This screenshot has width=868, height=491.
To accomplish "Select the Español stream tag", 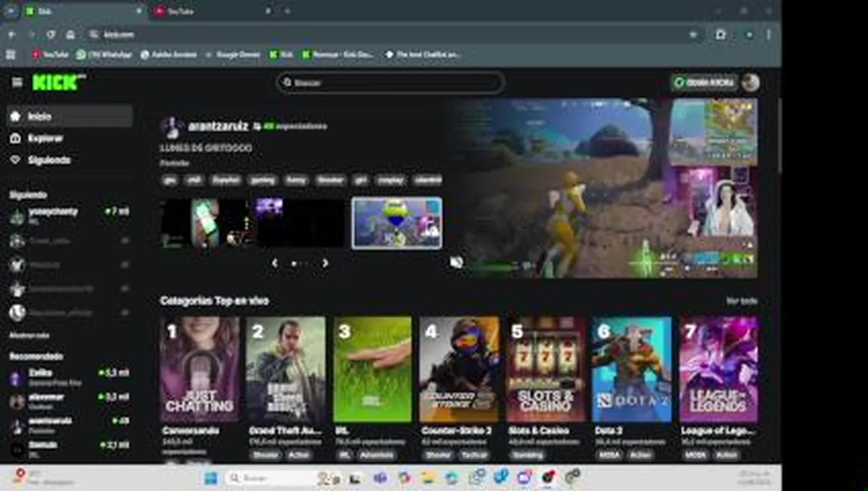I will coord(226,180).
